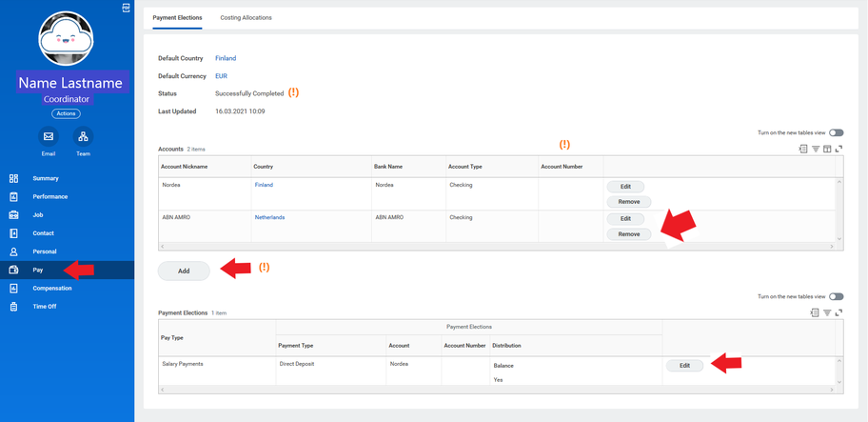Viewport: 868px width, 422px height.
Task: Open the Team org chart icon
Action: (83, 137)
